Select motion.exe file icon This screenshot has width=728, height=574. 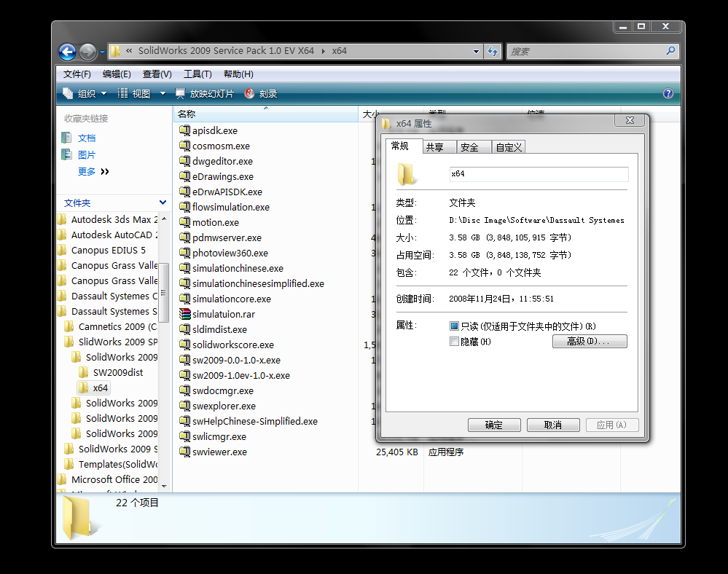click(185, 222)
